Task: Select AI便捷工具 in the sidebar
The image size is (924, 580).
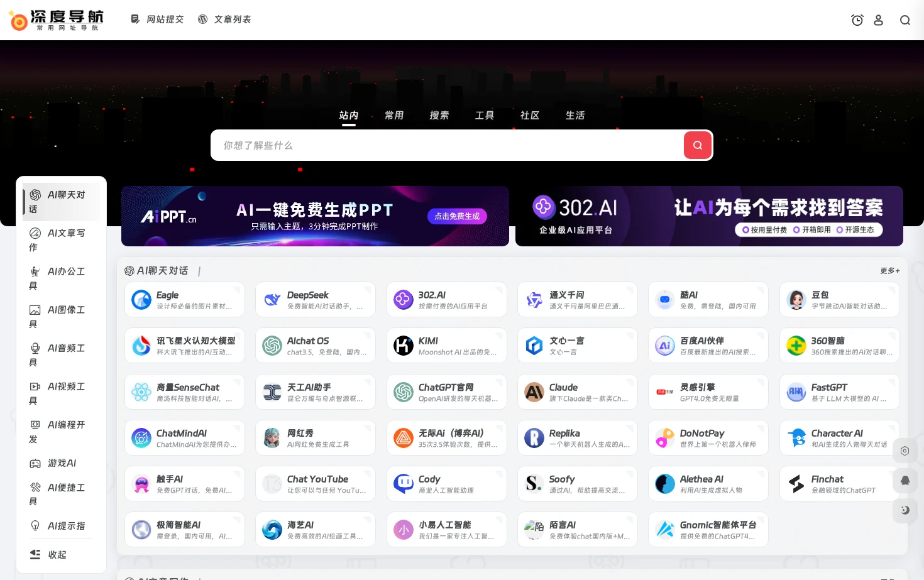Action: 61,494
